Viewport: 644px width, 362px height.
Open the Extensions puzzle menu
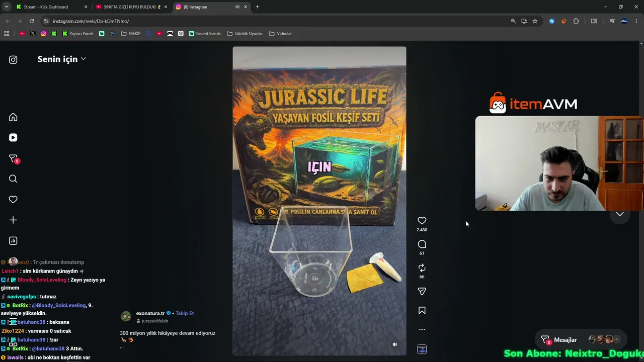tap(576, 21)
